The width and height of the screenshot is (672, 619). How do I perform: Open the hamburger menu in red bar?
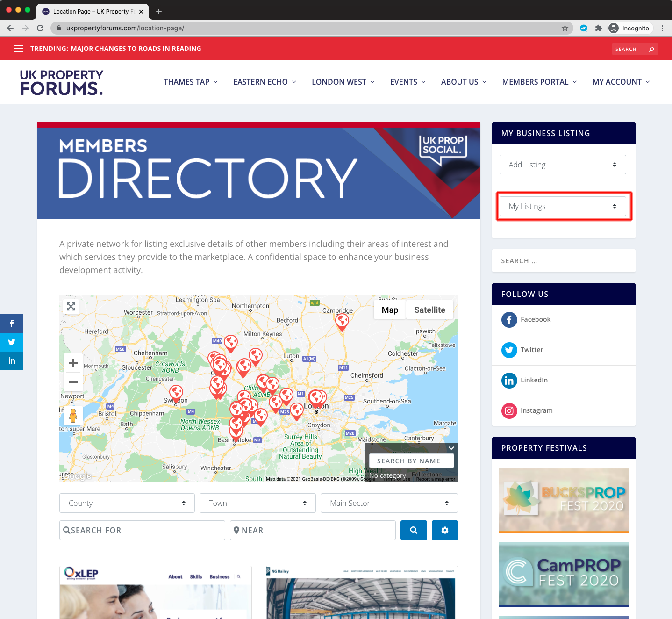click(19, 49)
